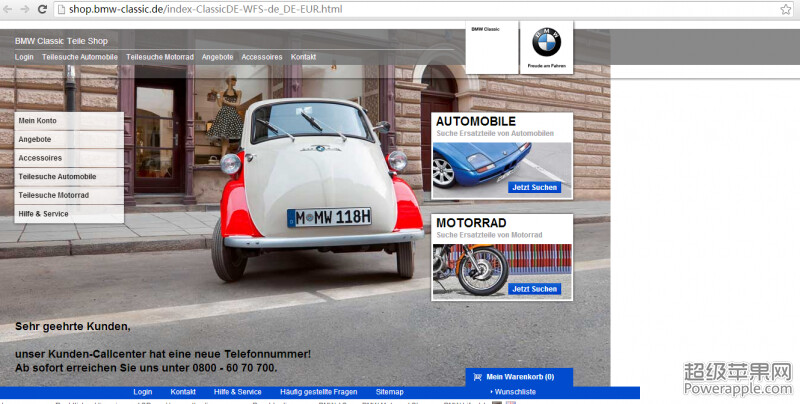Image resolution: width=800 pixels, height=404 pixels.
Task: Select Teilesuche Automobile in side menu
Action: 69,176
